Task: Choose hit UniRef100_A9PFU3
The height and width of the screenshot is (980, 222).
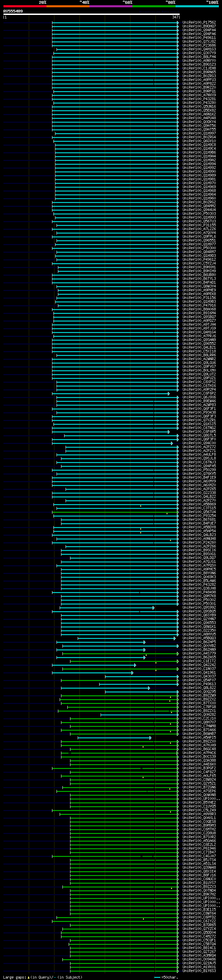Action: pyautogui.click(x=199, y=80)
